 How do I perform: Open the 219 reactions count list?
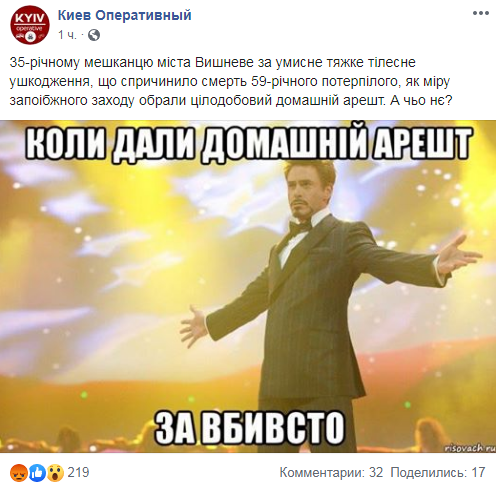click(x=79, y=472)
